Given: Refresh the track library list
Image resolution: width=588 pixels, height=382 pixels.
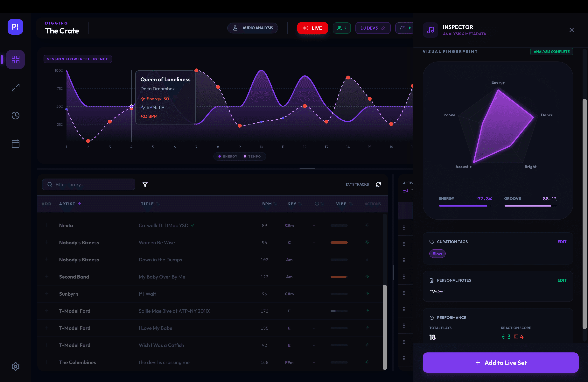Looking at the screenshot, I should (378, 184).
